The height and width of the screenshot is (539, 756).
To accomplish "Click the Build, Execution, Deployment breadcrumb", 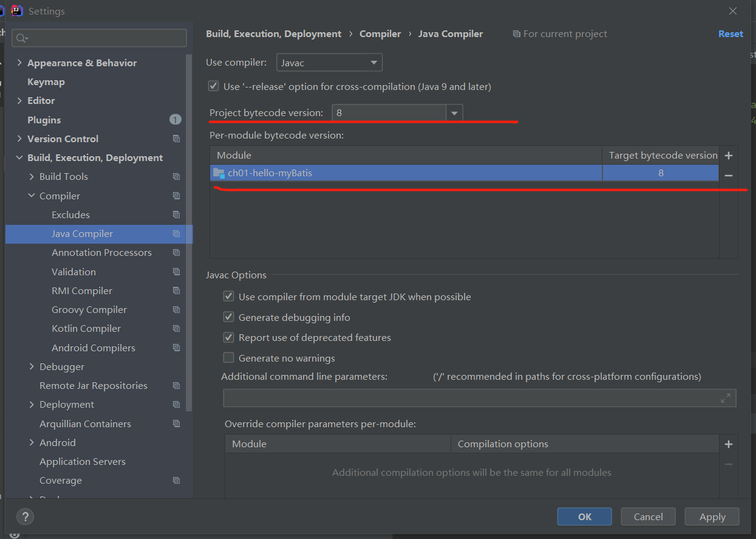I will point(274,34).
